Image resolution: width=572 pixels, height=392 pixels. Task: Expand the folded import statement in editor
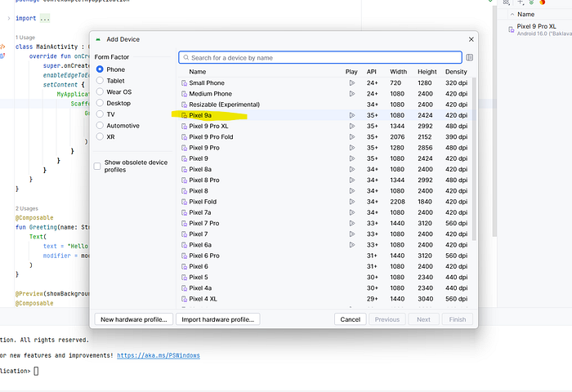(x=9, y=18)
